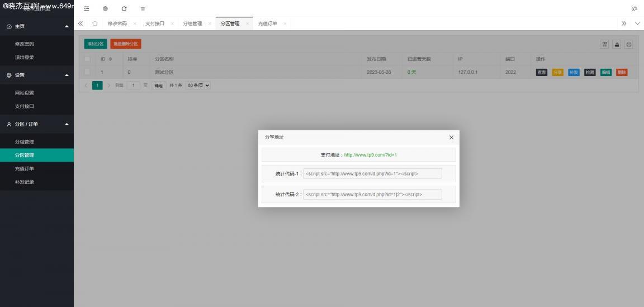Open the tab options dropdown arrow
The width and height of the screenshot is (644, 307).
pos(637,23)
